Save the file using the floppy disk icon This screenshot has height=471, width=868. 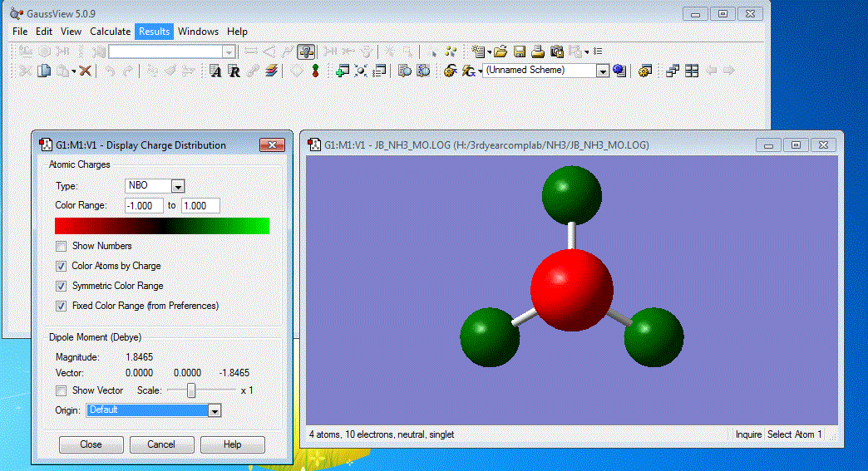(x=519, y=52)
